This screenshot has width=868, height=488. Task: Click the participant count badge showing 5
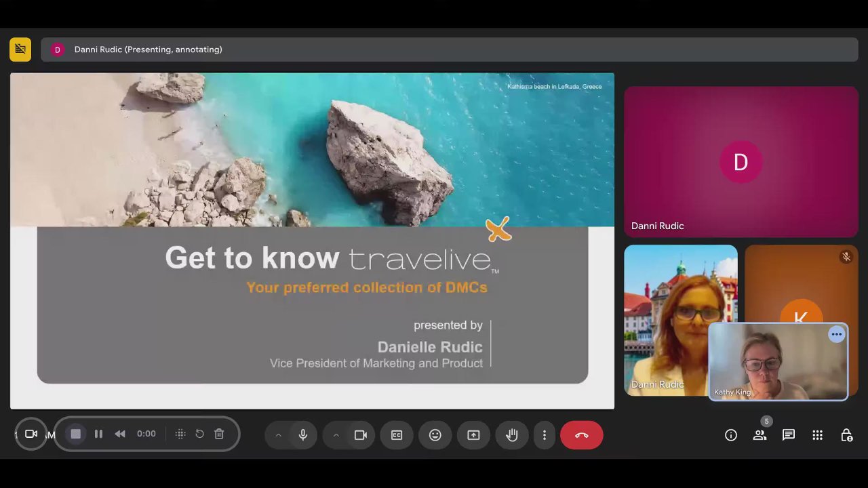pos(767,421)
